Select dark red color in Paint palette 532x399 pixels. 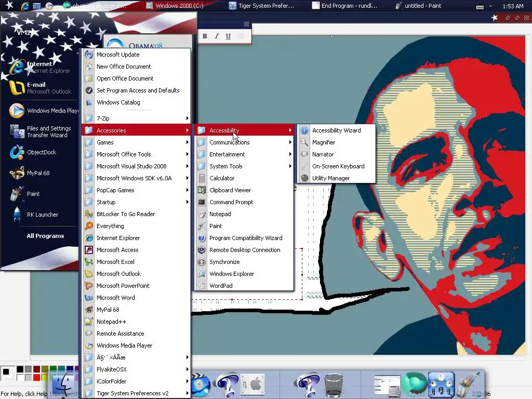coord(37,369)
